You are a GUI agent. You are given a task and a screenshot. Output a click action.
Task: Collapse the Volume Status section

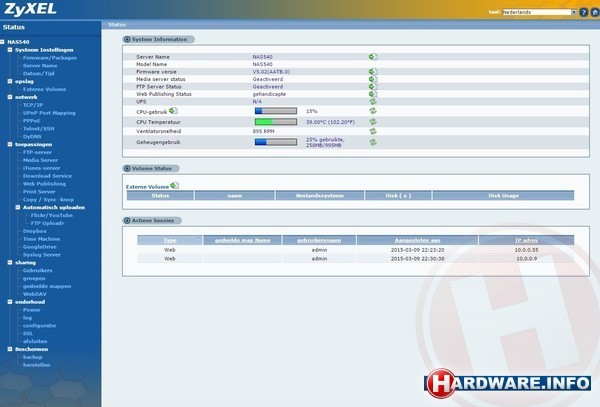pyautogui.click(x=127, y=169)
